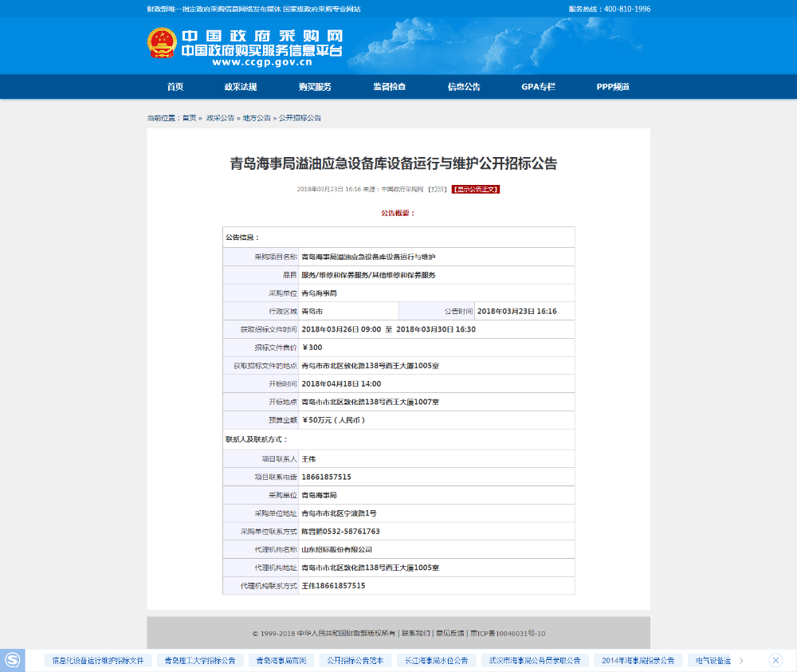Open suggestion 青岛理工大学招标公告

(200, 660)
